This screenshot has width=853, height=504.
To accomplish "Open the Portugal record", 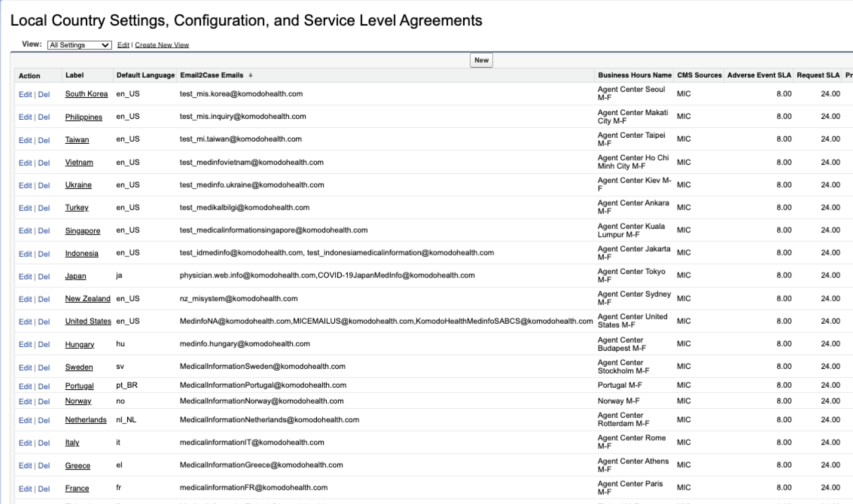I will point(79,386).
